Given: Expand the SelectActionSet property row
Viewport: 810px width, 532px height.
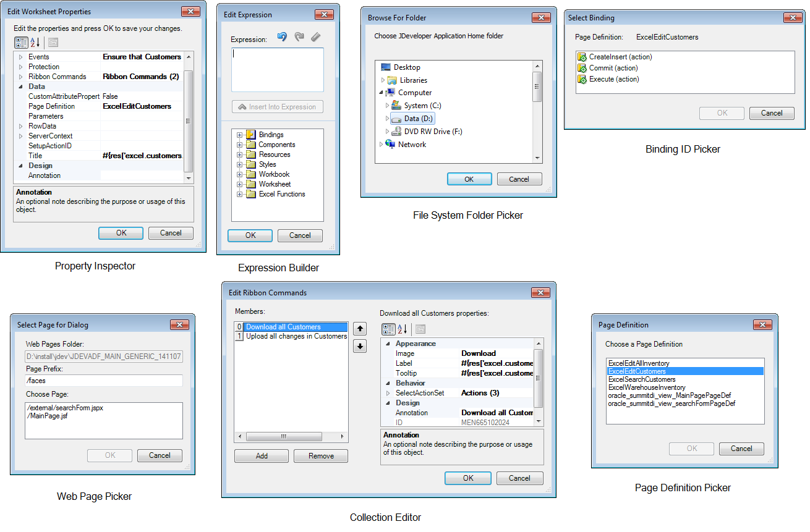Looking at the screenshot, I should 388,393.
